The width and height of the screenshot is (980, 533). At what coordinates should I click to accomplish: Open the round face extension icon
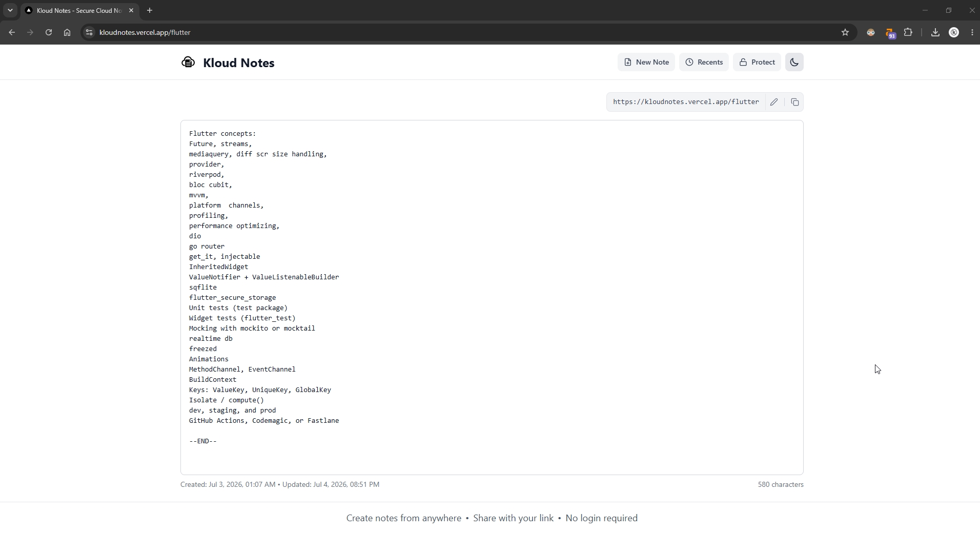(871, 32)
